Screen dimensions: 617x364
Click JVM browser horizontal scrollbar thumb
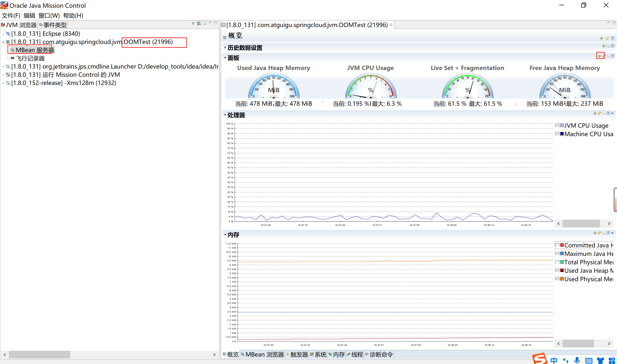[x=40, y=354]
